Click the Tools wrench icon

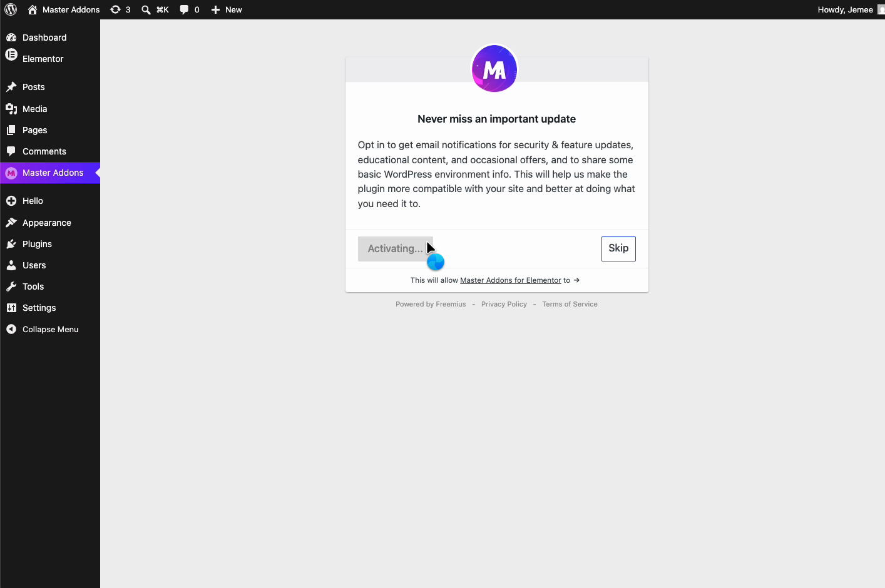point(11,286)
